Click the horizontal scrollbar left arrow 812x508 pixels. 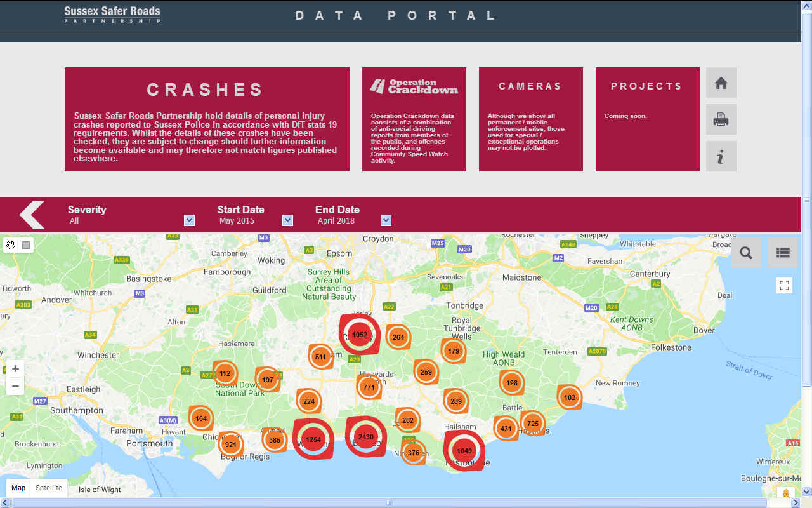click(5, 503)
